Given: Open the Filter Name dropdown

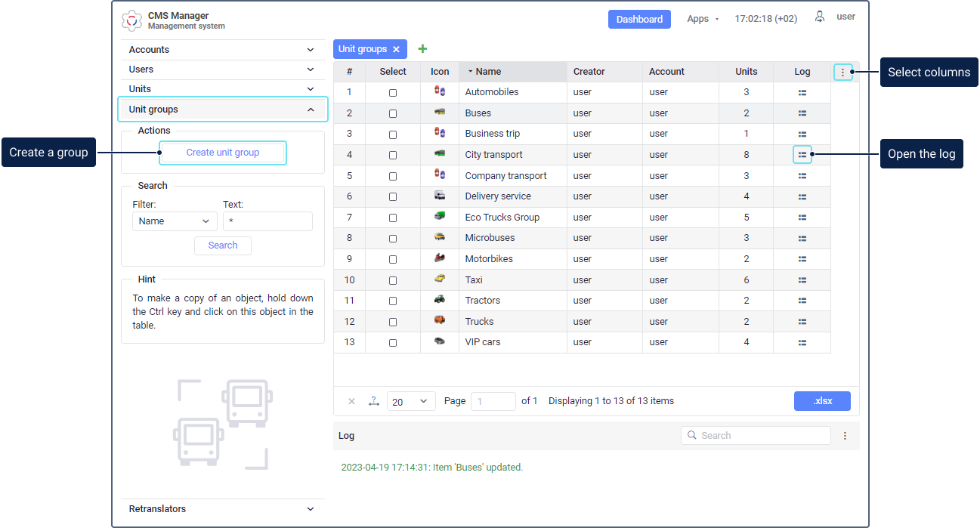Looking at the screenshot, I should pos(175,221).
